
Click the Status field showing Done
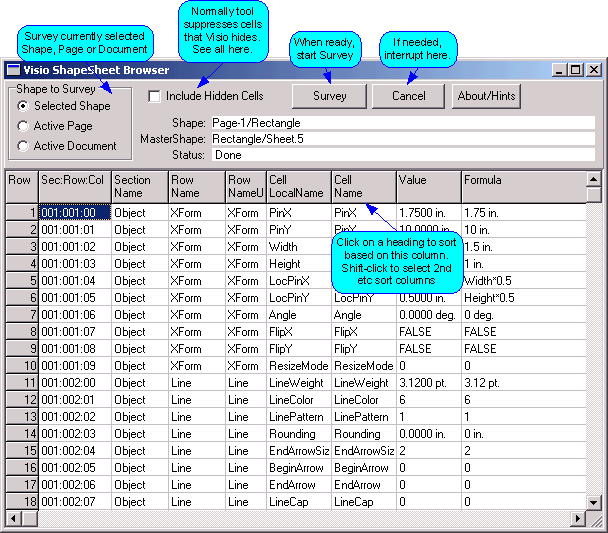pyautogui.click(x=403, y=155)
